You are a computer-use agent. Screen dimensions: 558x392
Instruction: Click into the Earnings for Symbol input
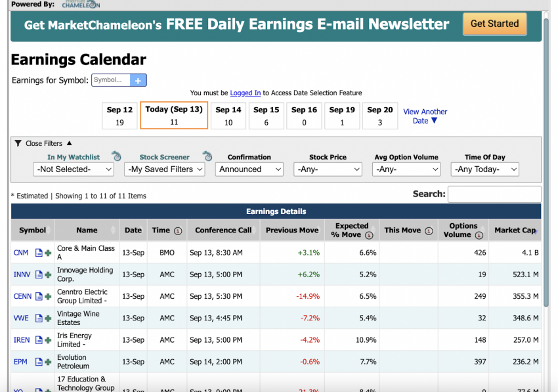click(x=111, y=80)
